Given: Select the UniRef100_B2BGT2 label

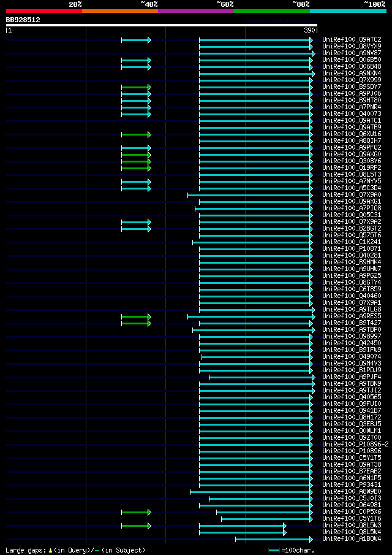Looking at the screenshot, I should point(352,228).
